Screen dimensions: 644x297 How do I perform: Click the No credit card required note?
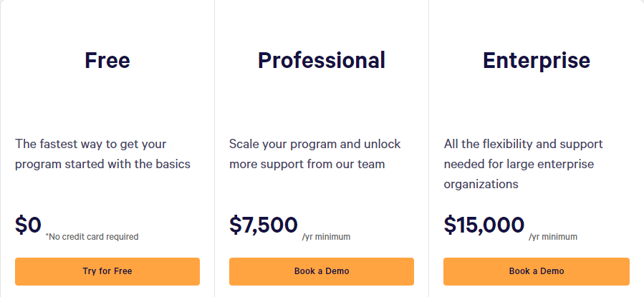click(x=92, y=237)
